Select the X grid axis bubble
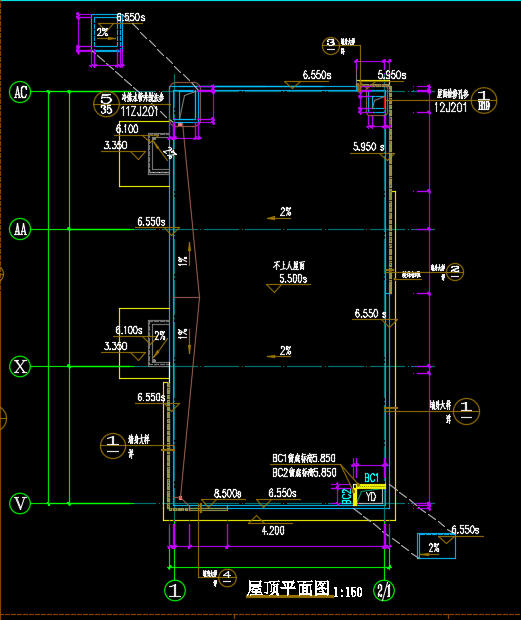 pos(20,366)
